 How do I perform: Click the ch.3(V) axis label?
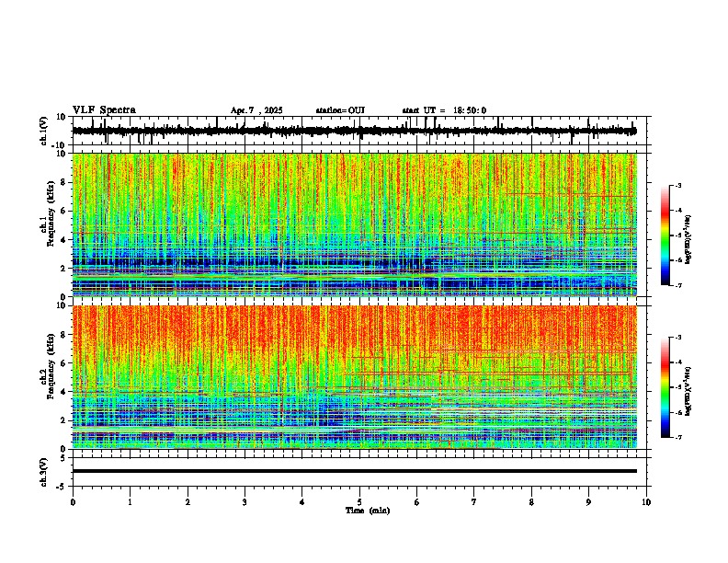44,472
